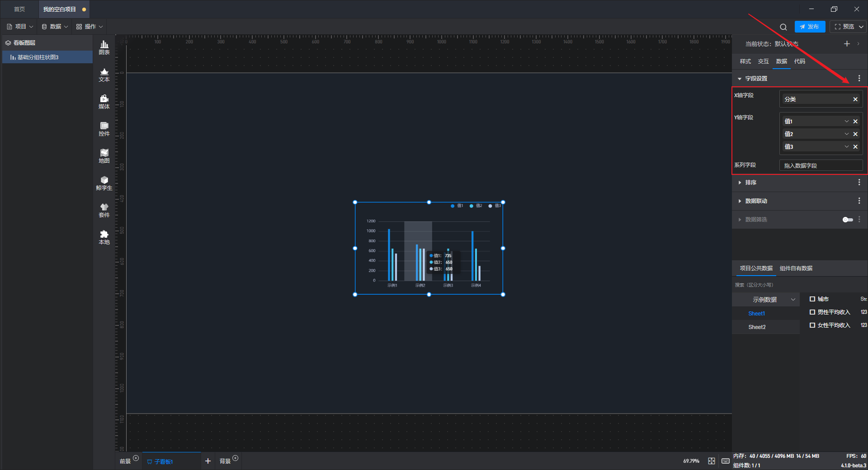Open the 数据 menu
This screenshot has width=868, height=470.
click(x=55, y=27)
